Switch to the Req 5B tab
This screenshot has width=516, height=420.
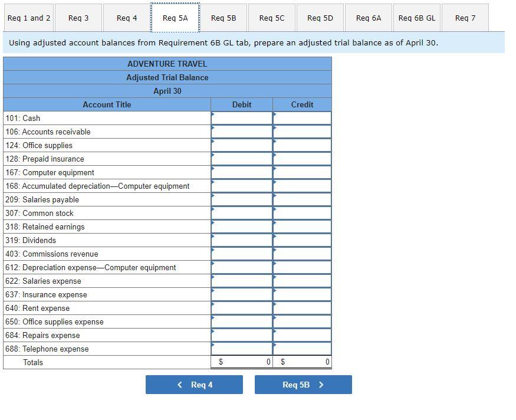224,18
